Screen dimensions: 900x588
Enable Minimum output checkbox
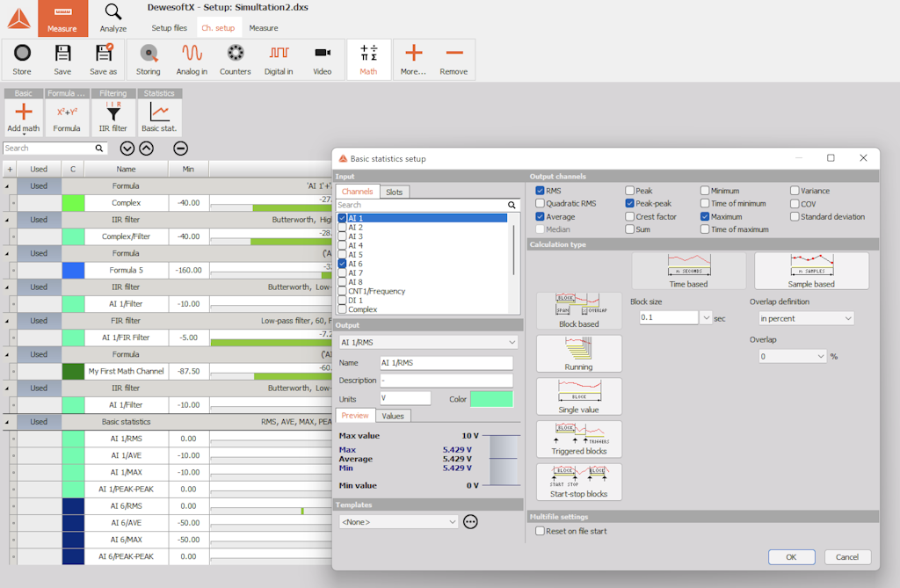coord(705,191)
